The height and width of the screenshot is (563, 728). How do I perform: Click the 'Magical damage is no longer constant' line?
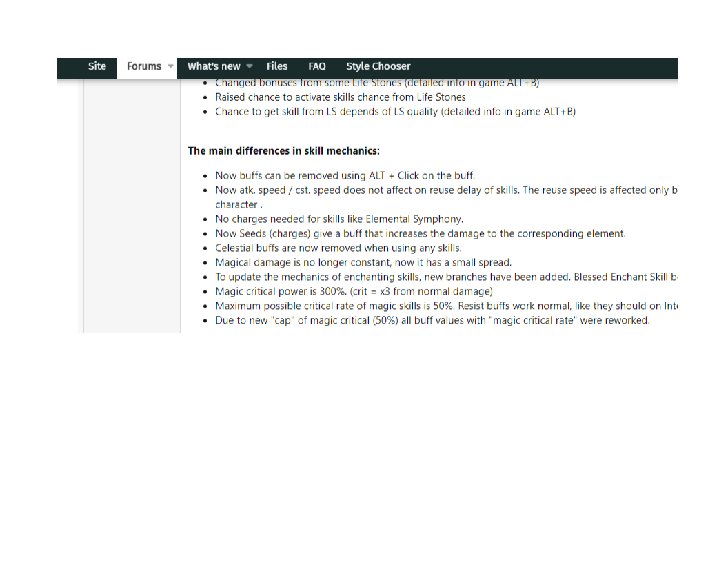click(x=363, y=263)
